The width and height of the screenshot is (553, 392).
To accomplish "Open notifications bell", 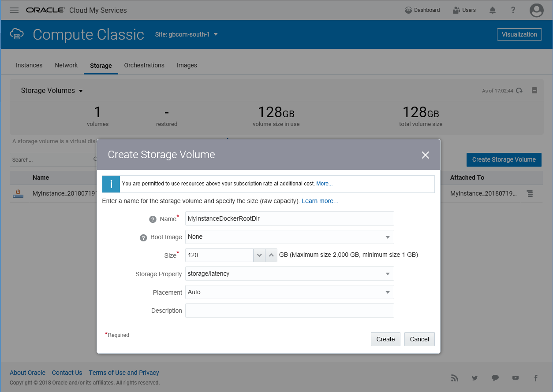I will (493, 10).
